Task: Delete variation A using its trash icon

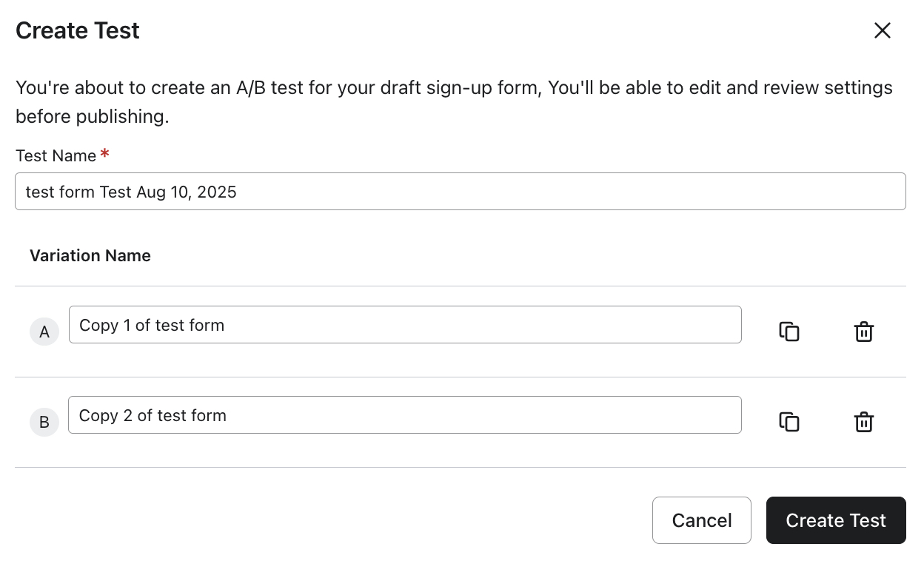Action: [863, 332]
